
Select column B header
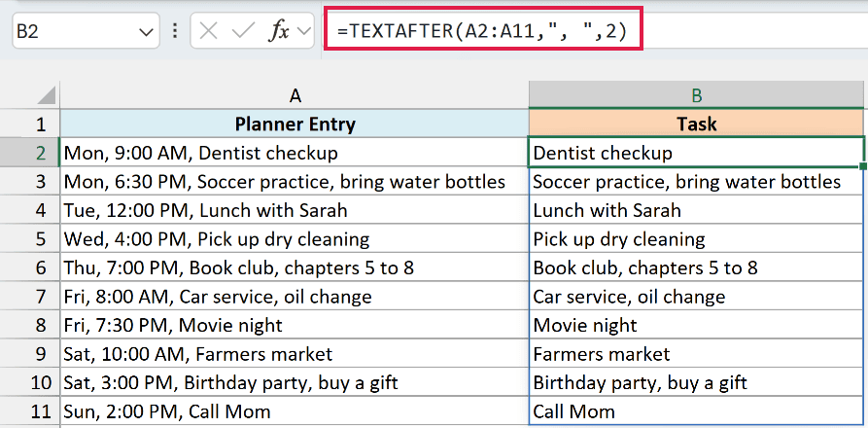pyautogui.click(x=696, y=95)
